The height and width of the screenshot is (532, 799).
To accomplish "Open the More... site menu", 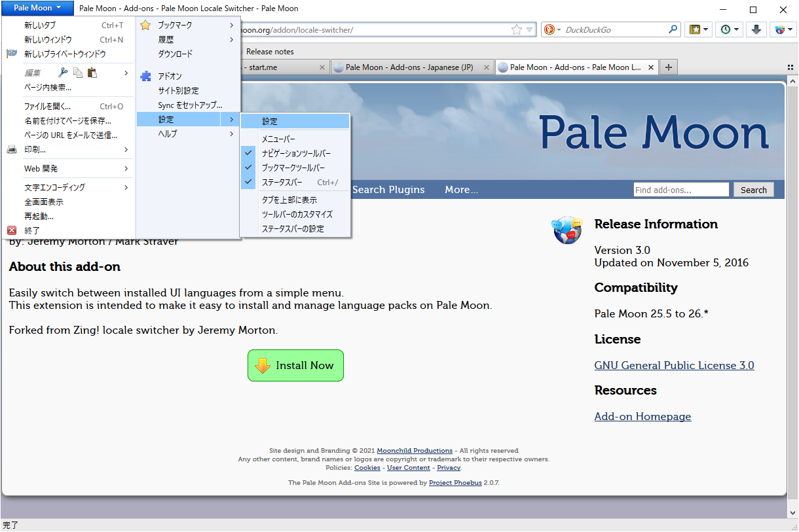I will (x=462, y=190).
